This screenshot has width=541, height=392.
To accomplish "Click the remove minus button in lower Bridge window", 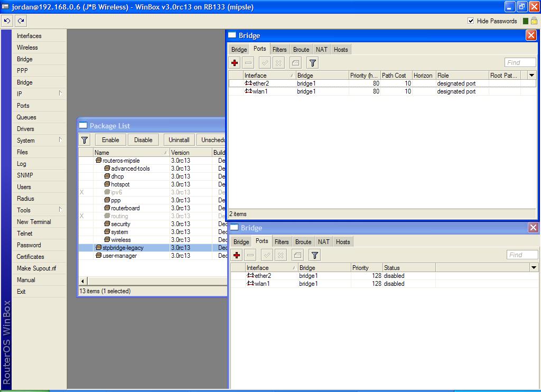I will 250,255.
